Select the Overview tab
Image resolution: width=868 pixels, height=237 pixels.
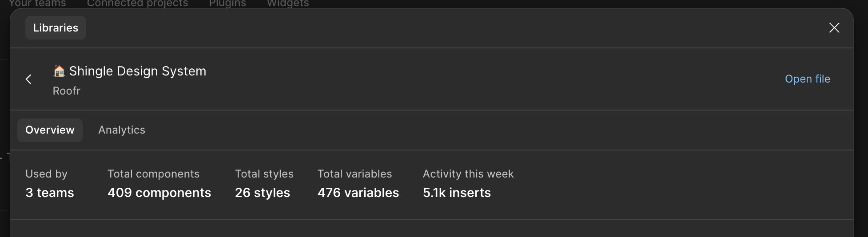[50, 130]
